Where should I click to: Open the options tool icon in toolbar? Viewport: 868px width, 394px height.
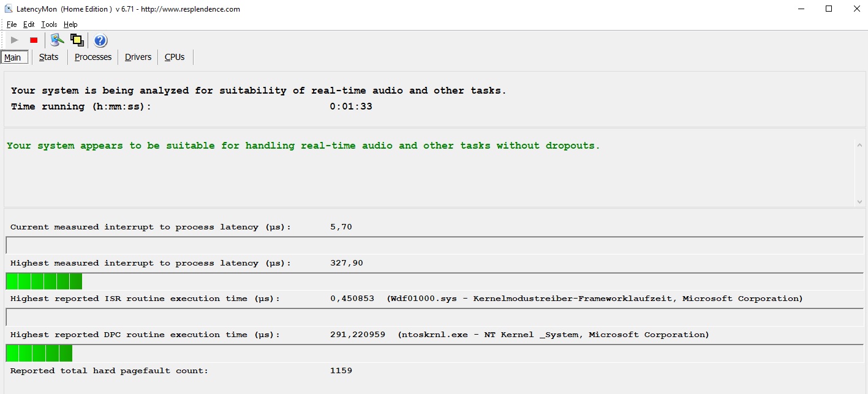57,40
